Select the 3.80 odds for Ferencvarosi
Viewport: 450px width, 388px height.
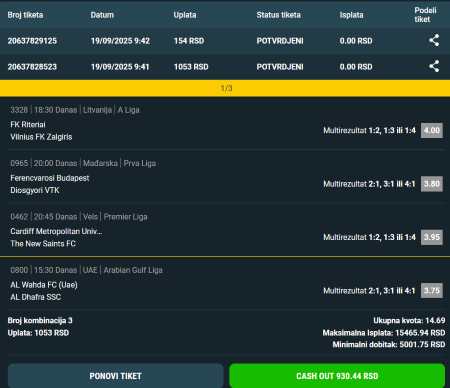pyautogui.click(x=432, y=184)
